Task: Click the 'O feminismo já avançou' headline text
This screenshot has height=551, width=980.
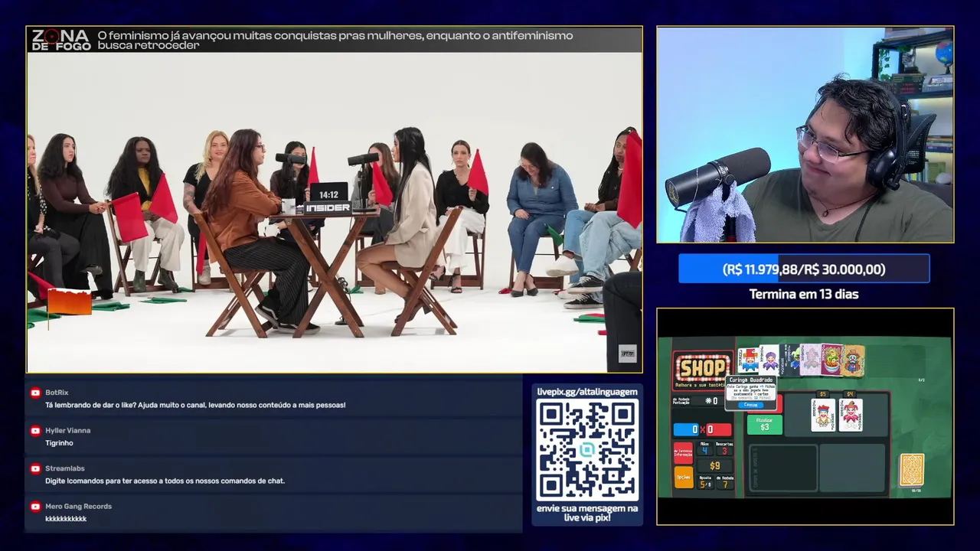Action: pos(335,40)
